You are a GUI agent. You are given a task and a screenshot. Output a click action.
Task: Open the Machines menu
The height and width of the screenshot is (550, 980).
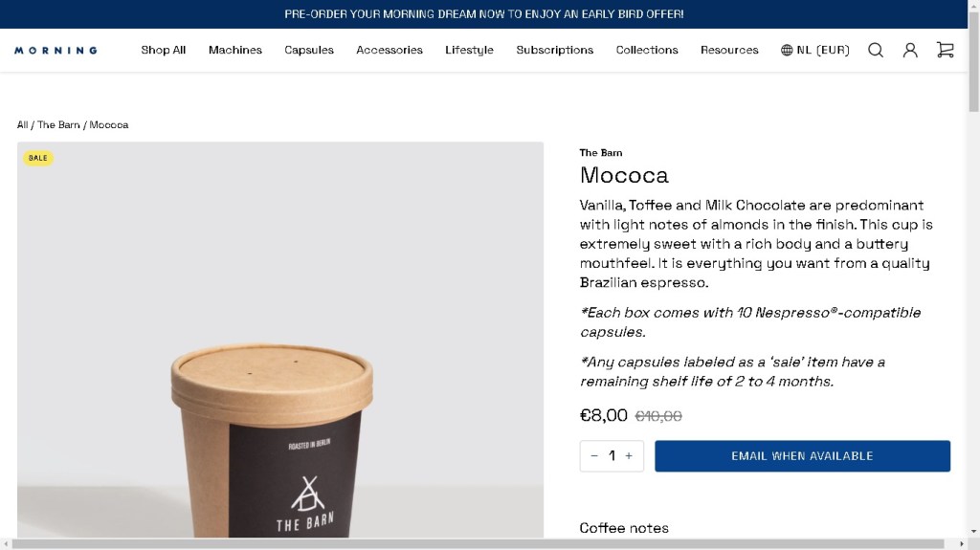[235, 51]
